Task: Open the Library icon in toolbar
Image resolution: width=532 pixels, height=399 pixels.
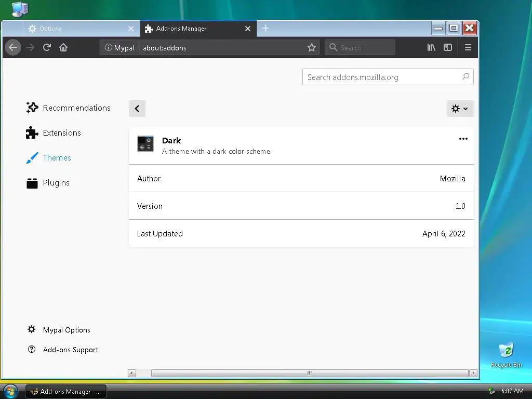Action: pos(431,47)
